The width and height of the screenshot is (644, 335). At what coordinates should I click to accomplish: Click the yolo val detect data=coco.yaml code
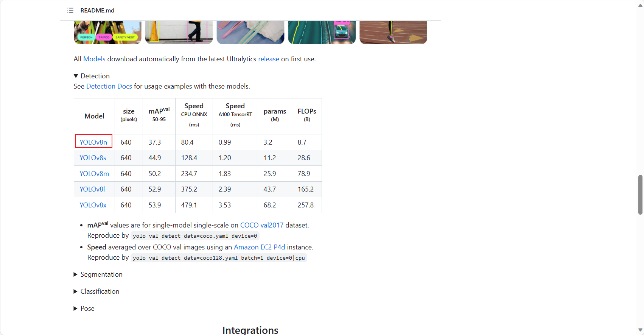195,236
